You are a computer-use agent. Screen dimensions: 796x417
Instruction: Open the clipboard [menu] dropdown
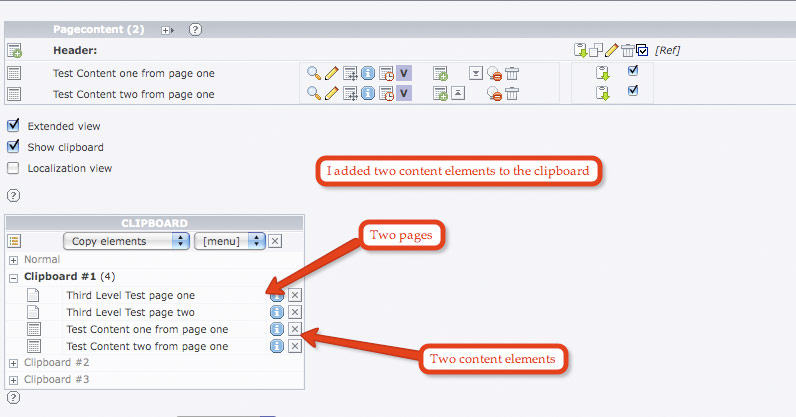[x=229, y=241]
